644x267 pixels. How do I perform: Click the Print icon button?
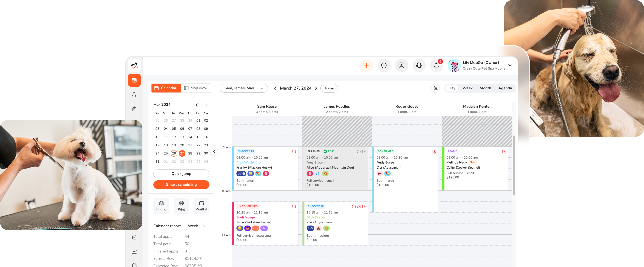(x=181, y=206)
